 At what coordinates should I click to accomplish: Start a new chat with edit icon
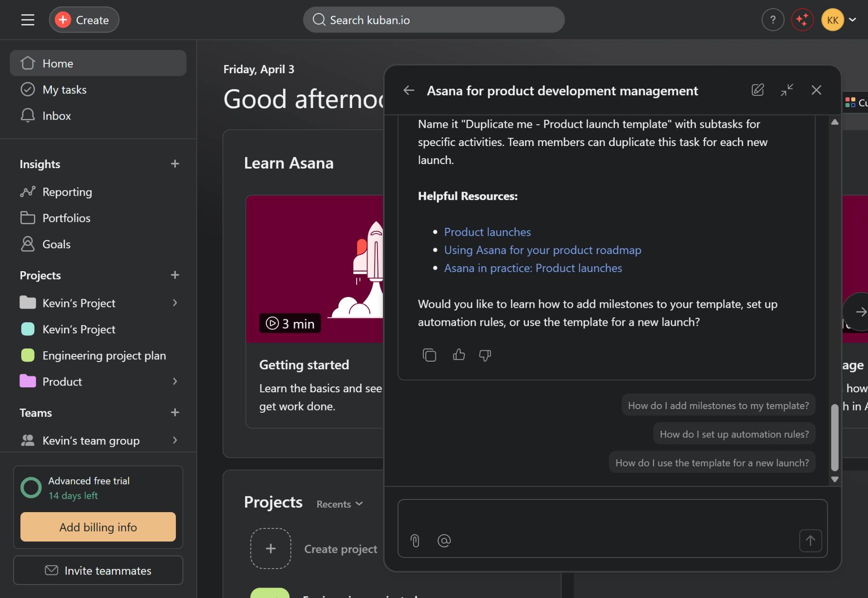click(x=758, y=90)
